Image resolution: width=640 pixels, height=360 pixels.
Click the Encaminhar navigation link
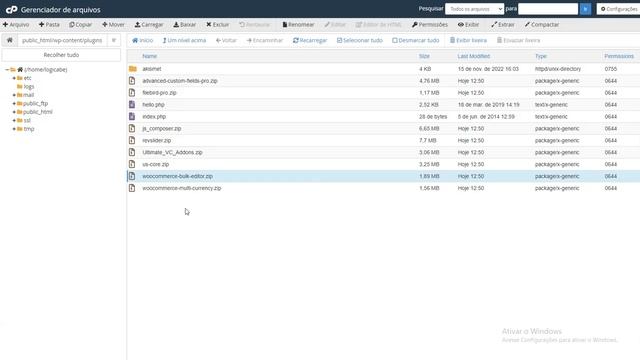[x=264, y=40]
